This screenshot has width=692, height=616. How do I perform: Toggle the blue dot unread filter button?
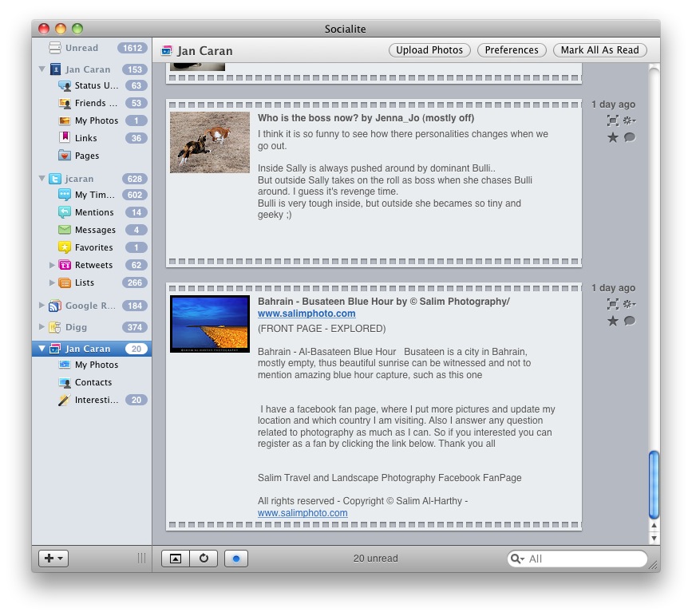236,559
